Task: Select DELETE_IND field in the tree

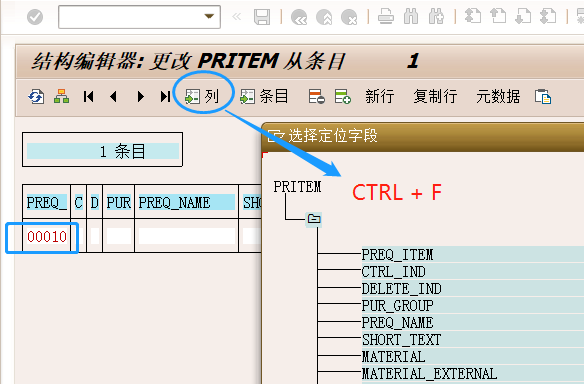Action: (402, 289)
